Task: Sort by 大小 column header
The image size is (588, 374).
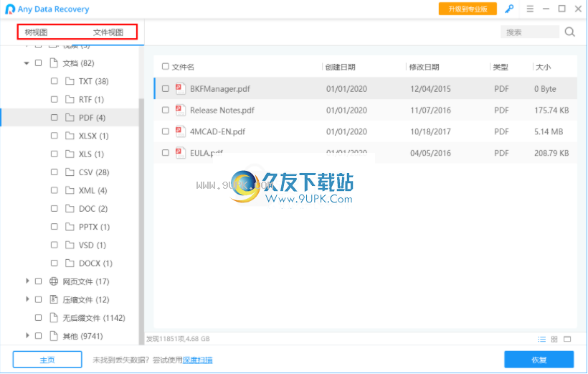Action: point(543,67)
